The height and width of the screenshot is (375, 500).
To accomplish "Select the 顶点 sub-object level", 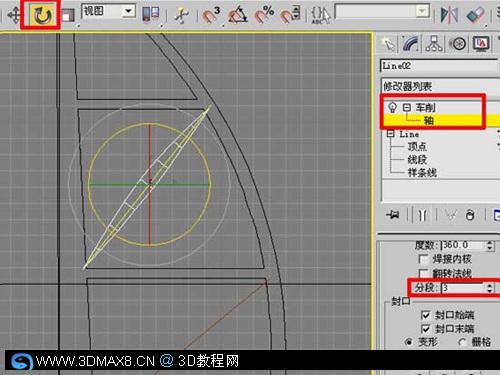I will click(417, 146).
